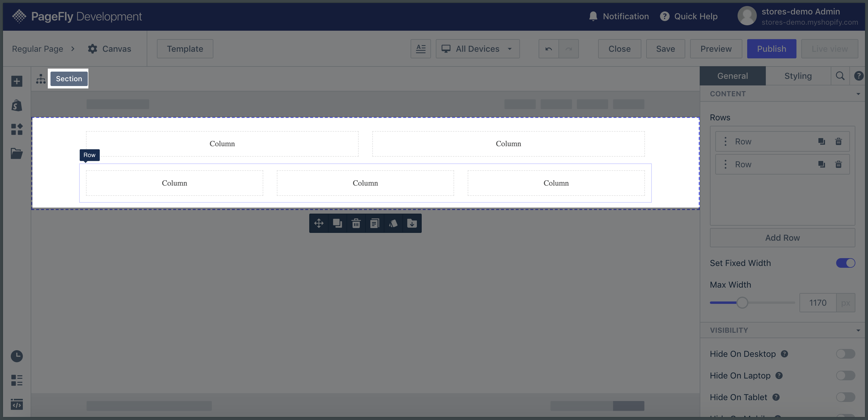Screen dimensions: 868x420
Task: Click the text style settings icon
Action: [x=420, y=48]
